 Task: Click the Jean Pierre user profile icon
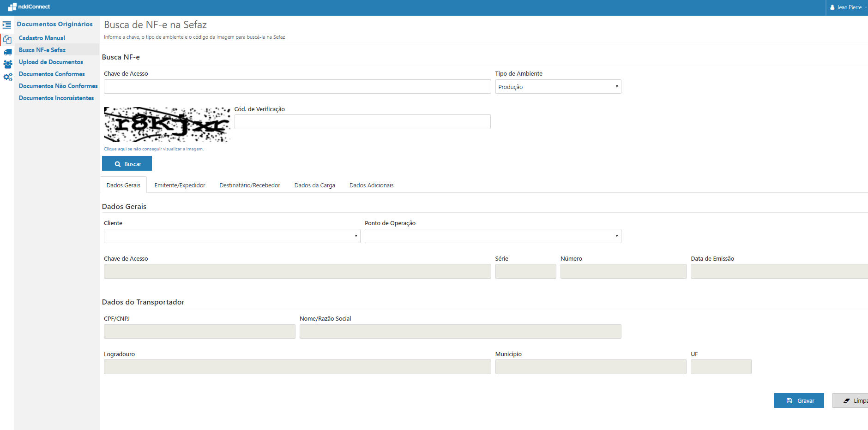[832, 7]
